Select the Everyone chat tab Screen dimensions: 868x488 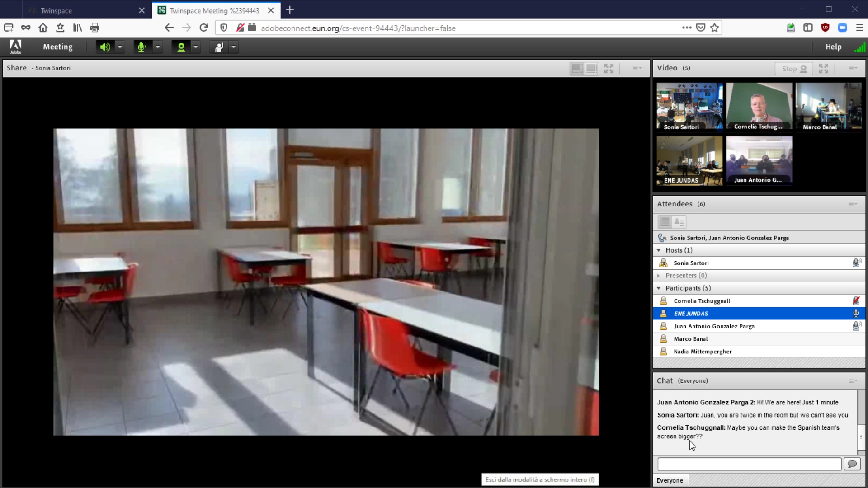[670, 480]
